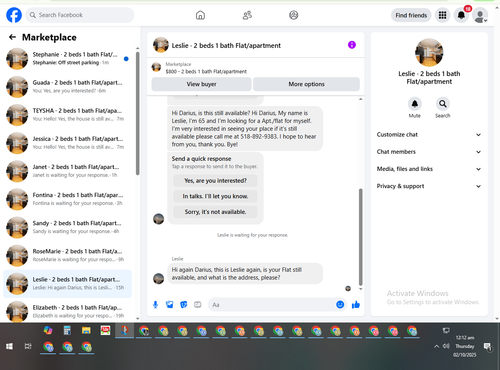Click the Facebook logo icon

14,15
